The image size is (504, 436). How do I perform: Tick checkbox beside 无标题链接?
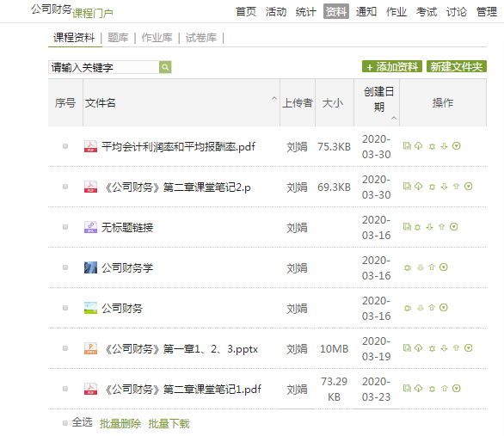[65, 227]
